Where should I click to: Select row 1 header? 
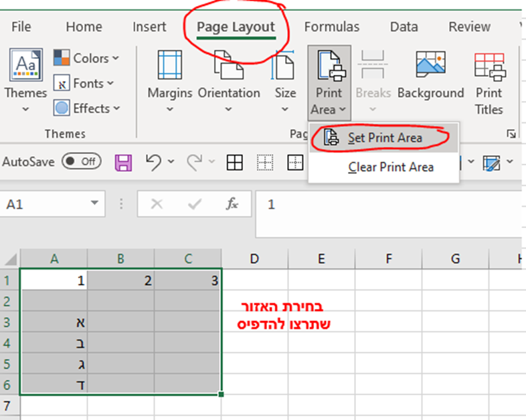(x=10, y=280)
